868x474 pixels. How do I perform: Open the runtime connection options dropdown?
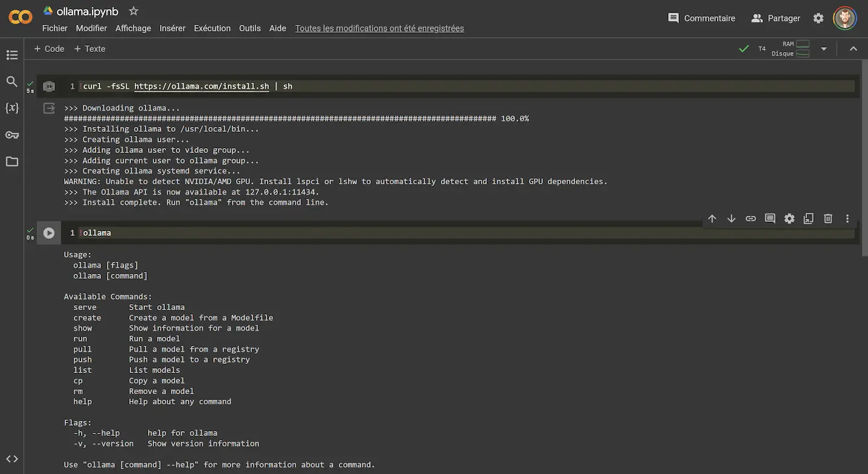click(x=824, y=49)
